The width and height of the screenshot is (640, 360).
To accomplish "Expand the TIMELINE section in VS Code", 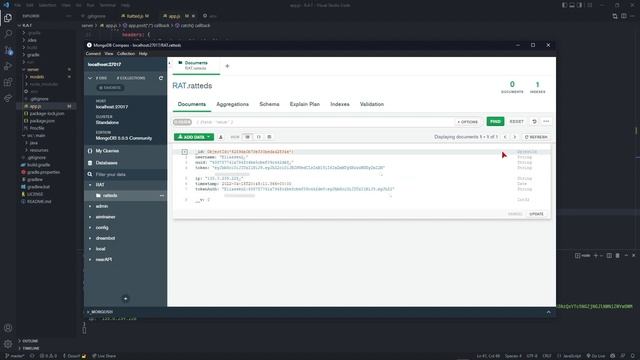I will (x=31, y=349).
